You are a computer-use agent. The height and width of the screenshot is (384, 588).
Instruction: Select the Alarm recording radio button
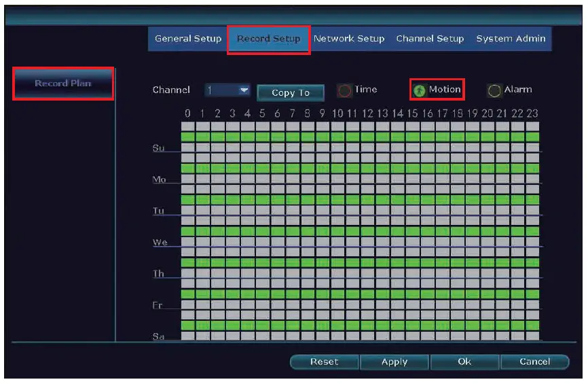[494, 90]
